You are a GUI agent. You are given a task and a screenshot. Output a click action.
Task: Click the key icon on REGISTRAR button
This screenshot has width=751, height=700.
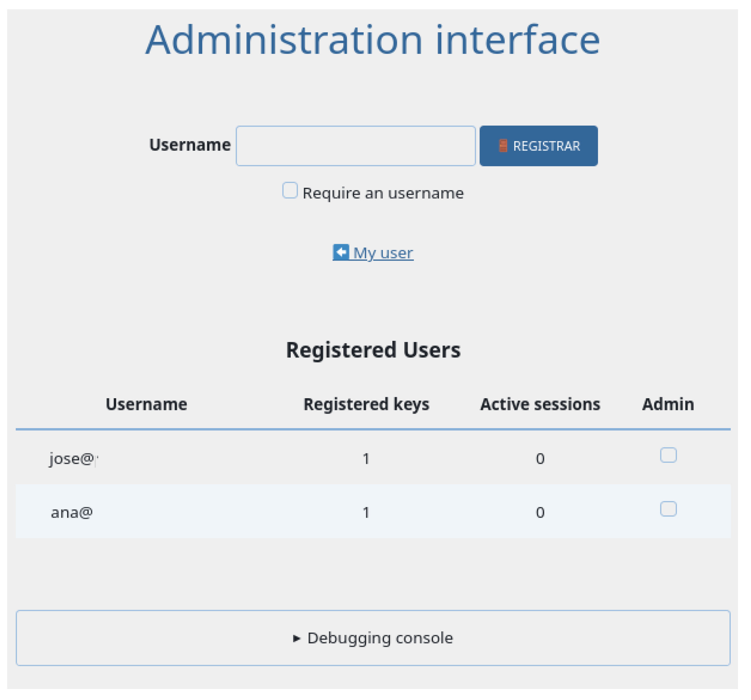(x=503, y=146)
